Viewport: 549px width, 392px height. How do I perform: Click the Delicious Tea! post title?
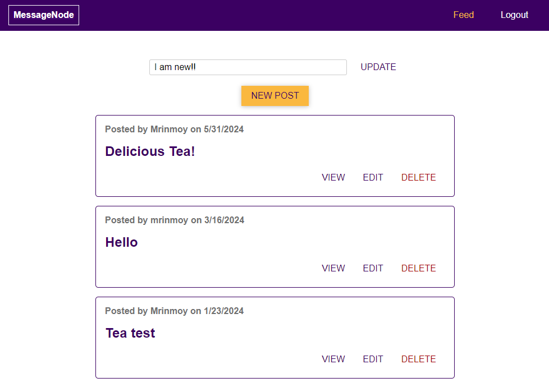150,151
